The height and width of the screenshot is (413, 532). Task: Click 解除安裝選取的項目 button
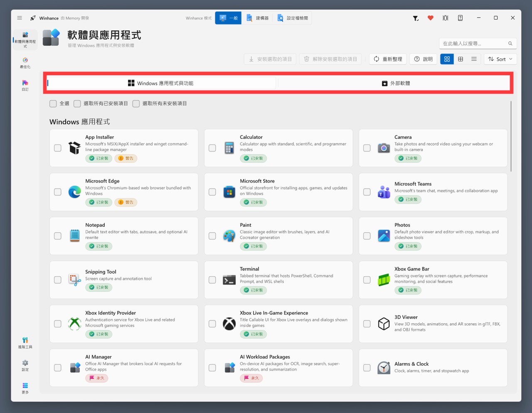click(330, 59)
